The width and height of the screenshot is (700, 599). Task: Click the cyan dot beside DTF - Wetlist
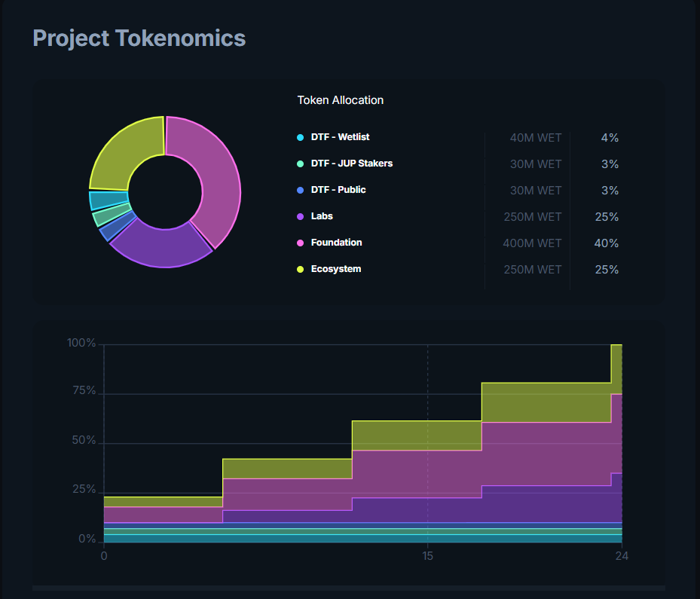[301, 138]
